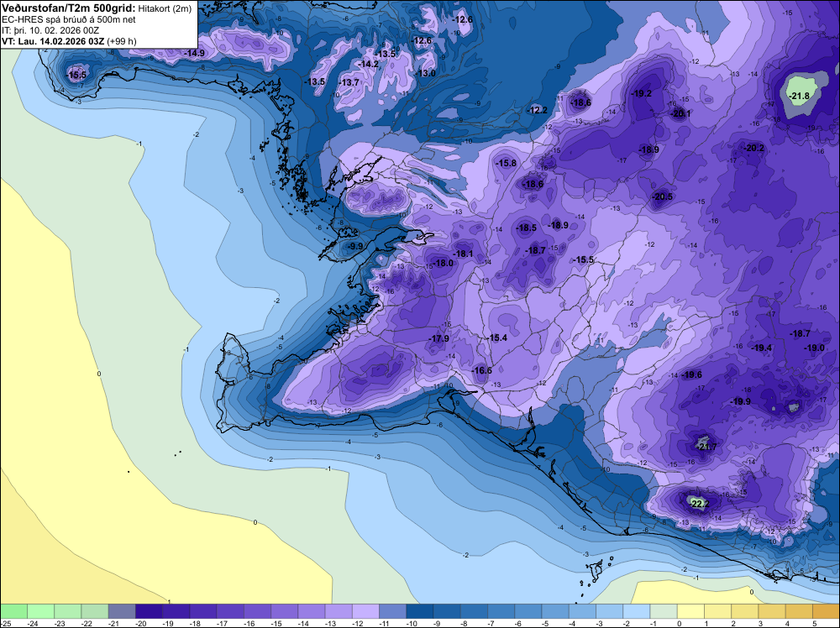840x628 pixels.
Task: Select the -18.0 temperature value
Action: (444, 263)
